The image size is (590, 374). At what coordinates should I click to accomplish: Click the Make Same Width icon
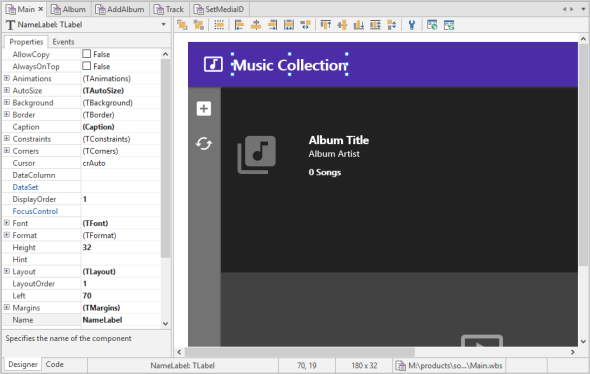click(x=289, y=25)
